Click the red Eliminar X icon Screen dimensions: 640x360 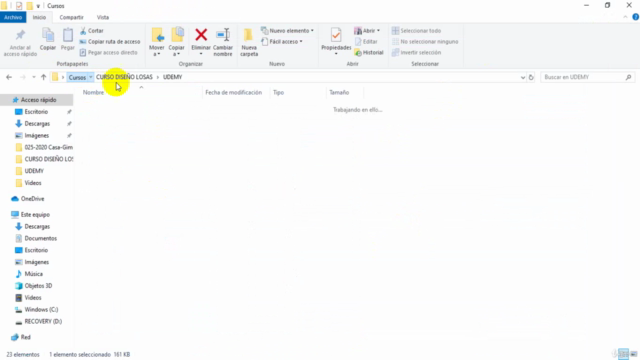(x=201, y=35)
